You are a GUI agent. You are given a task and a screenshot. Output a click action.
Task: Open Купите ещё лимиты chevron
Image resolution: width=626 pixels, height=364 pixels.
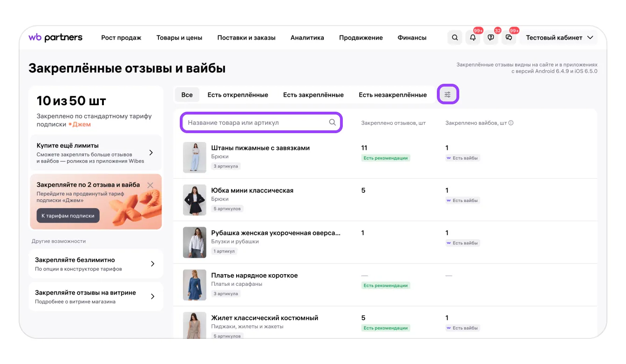click(151, 153)
